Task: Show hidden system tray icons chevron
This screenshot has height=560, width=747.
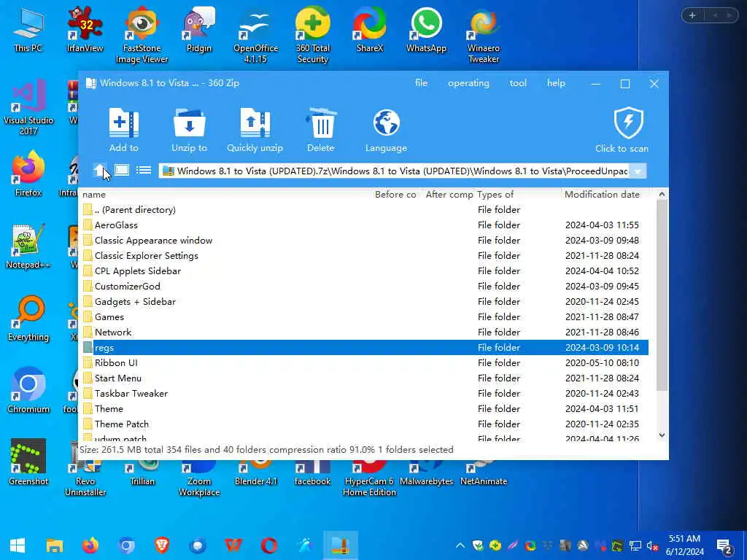Action: tap(460, 545)
